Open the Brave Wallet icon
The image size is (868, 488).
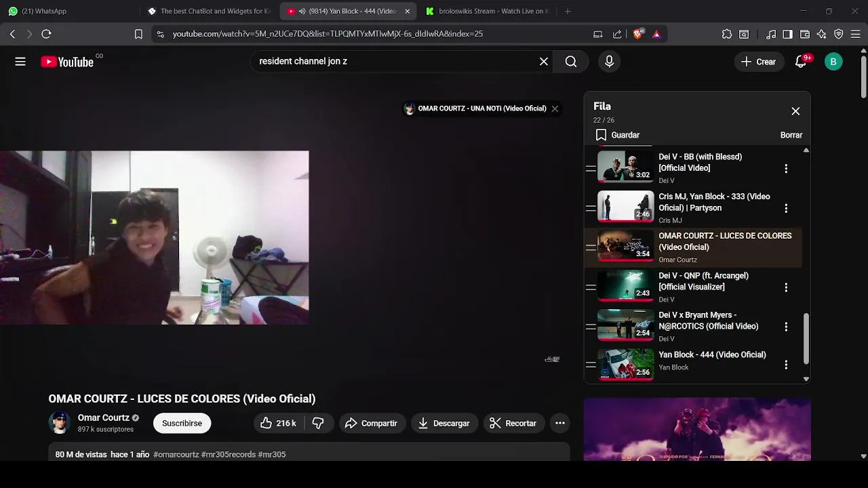805,34
